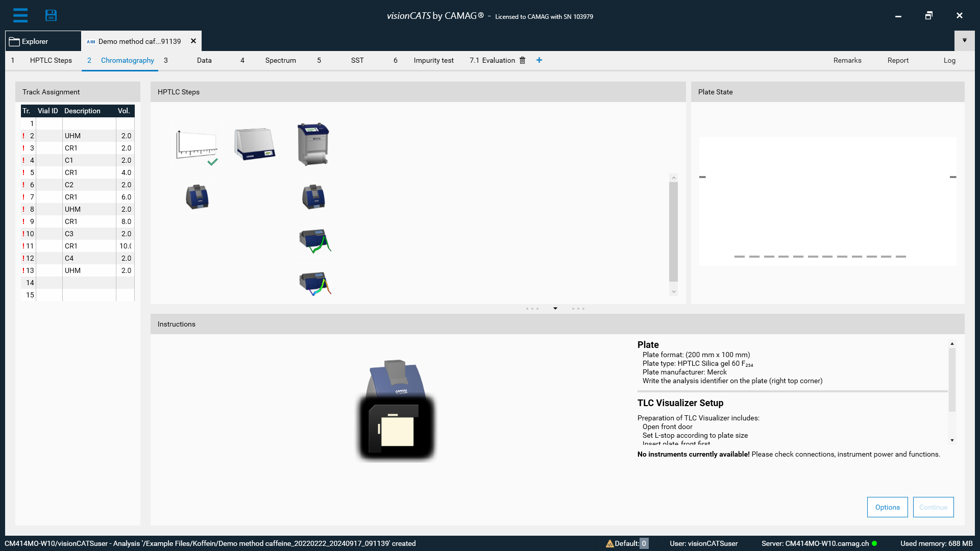This screenshot has height=551, width=980.
Task: Select the left TLC Visualizer step
Action: [197, 197]
